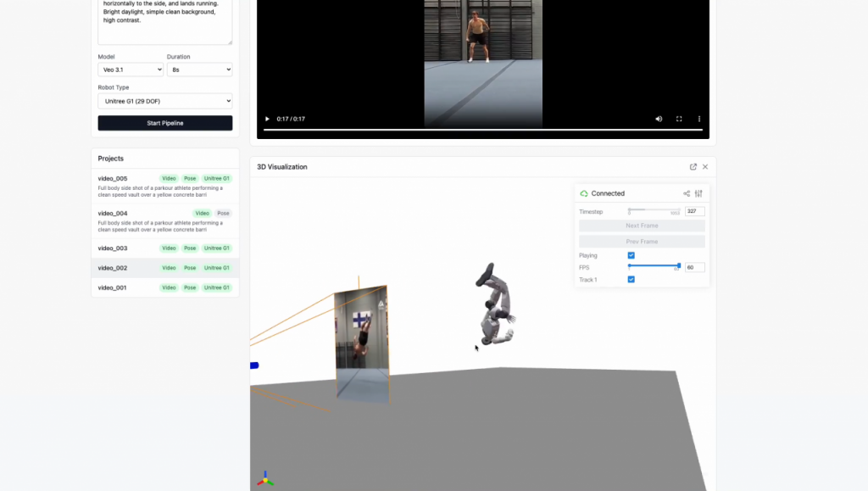This screenshot has width=868, height=491.
Task: Close the 3D Visualization panel
Action: (705, 167)
